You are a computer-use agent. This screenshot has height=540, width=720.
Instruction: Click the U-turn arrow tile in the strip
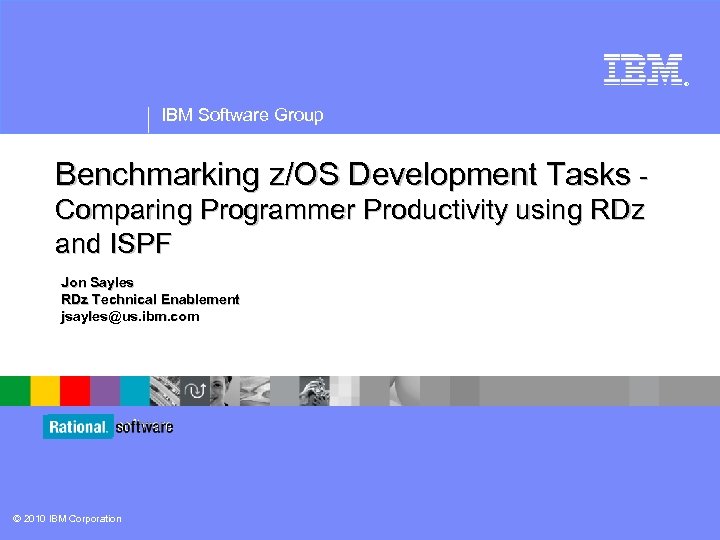[x=195, y=391]
